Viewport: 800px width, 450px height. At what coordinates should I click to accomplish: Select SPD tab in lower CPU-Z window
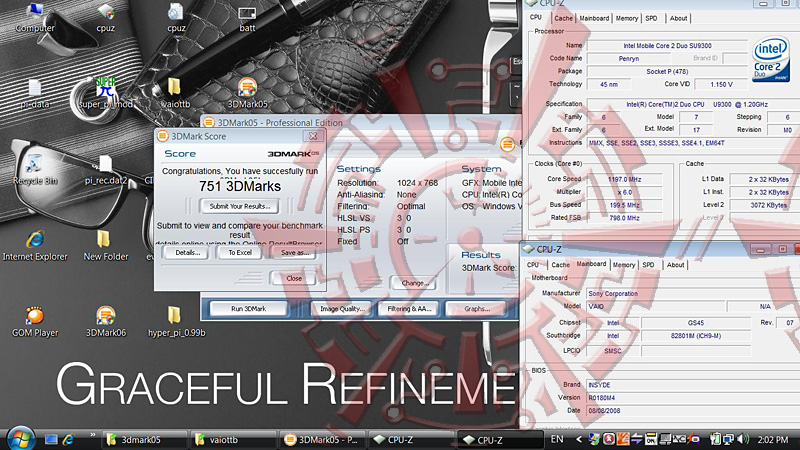[648, 265]
